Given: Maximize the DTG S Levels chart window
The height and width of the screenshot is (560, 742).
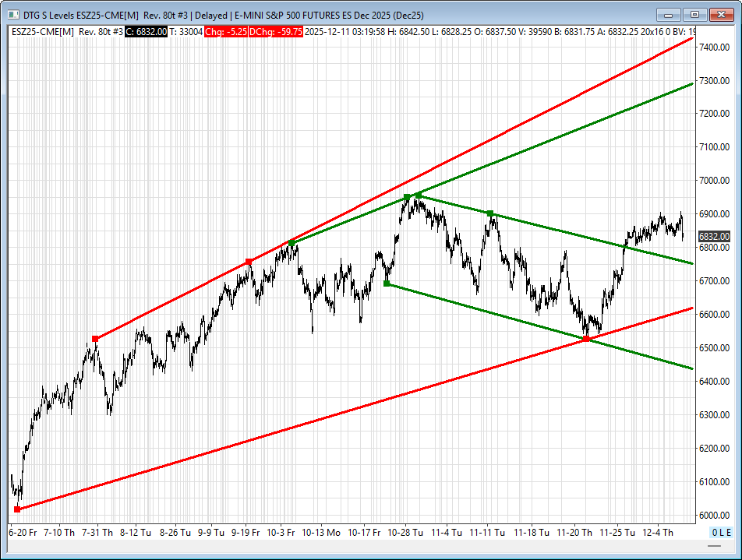Looking at the screenshot, I should click(694, 15).
